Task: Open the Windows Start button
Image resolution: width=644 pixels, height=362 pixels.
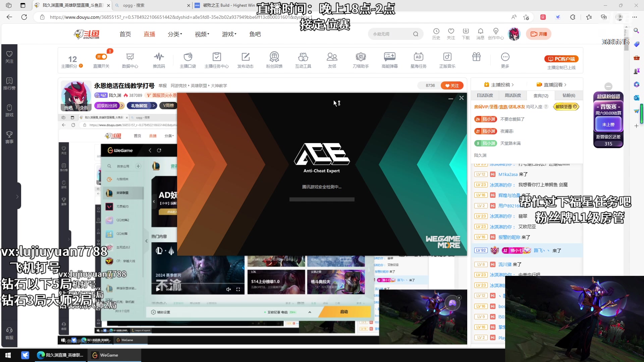Action: click(x=8, y=355)
